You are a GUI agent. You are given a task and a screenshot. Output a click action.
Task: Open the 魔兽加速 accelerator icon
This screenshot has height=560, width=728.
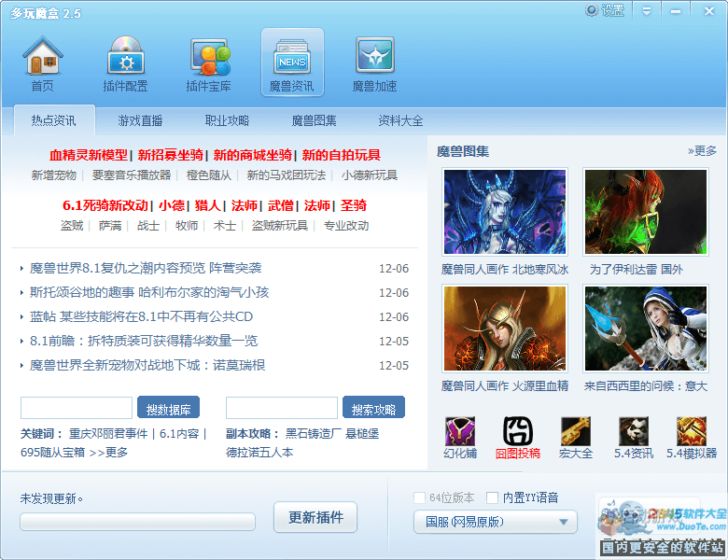[x=374, y=63]
